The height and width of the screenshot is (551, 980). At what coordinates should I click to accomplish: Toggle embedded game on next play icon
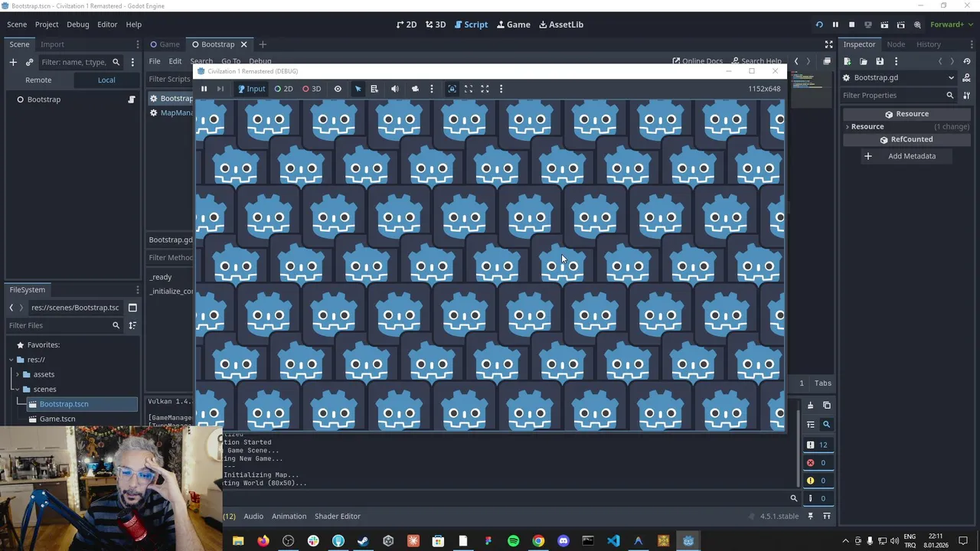pyautogui.click(x=452, y=89)
